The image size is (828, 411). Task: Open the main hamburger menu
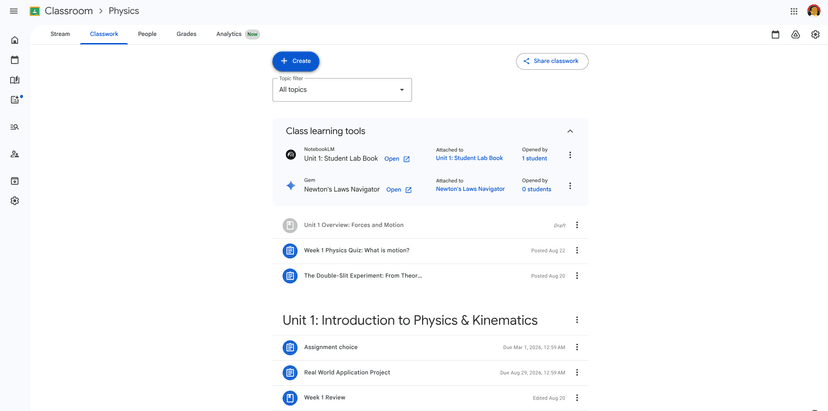(x=14, y=11)
